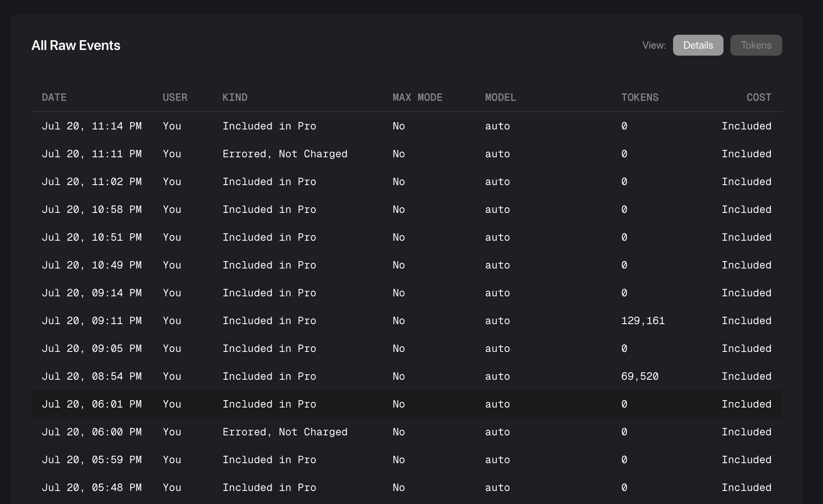Select the Jul 20, 08:54 PM date cell
The width and height of the screenshot is (823, 504).
(x=92, y=376)
